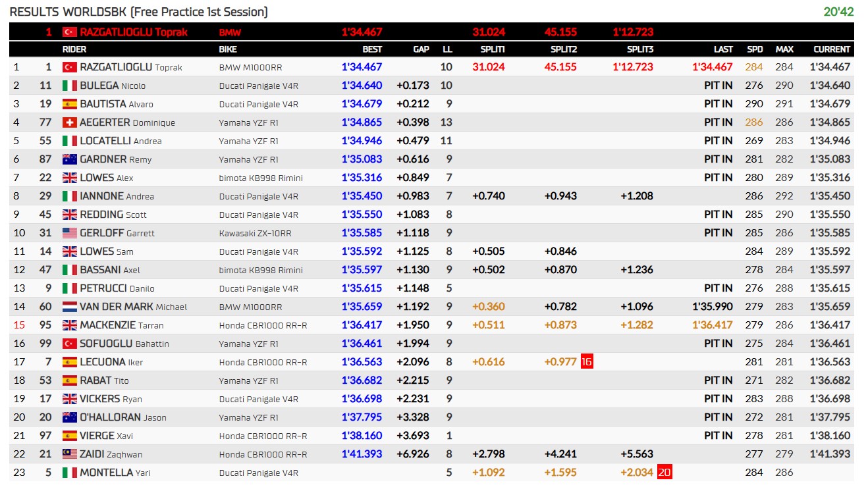This screenshot has height=497, width=868.
Task: Click the Turkish flag in the red leader banner
Action: coord(70,32)
